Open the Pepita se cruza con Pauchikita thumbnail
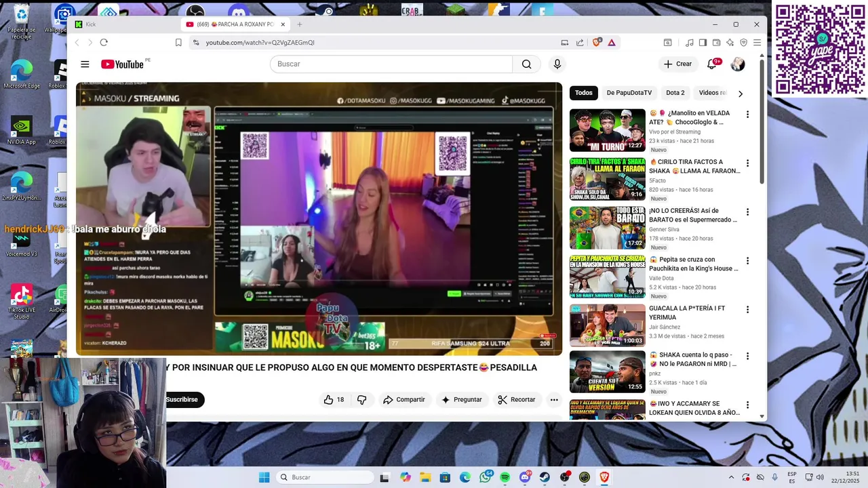Screen dimensions: 868x488 (x=608, y=277)
